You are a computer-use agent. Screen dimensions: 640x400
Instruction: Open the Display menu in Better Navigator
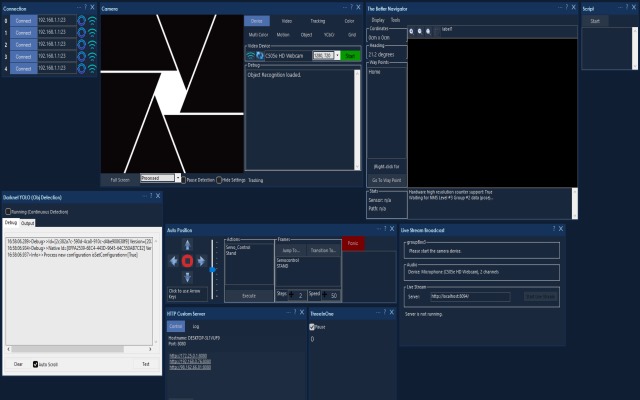point(378,20)
